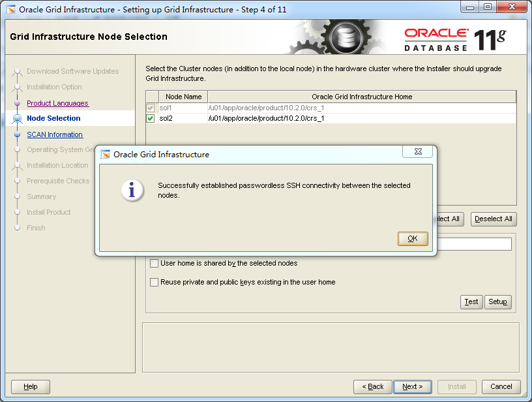Proceed with the Next button
Image resolution: width=532 pixels, height=402 pixels.
click(413, 387)
